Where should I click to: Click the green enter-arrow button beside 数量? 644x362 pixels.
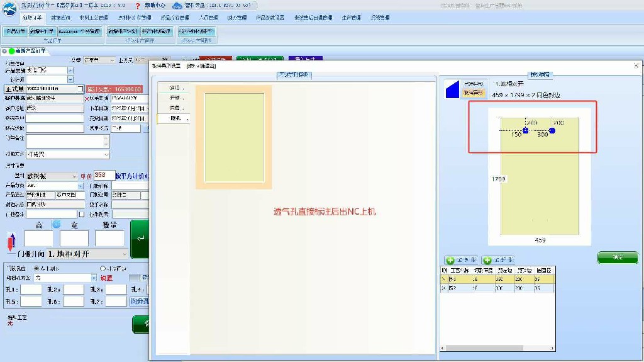(140, 239)
